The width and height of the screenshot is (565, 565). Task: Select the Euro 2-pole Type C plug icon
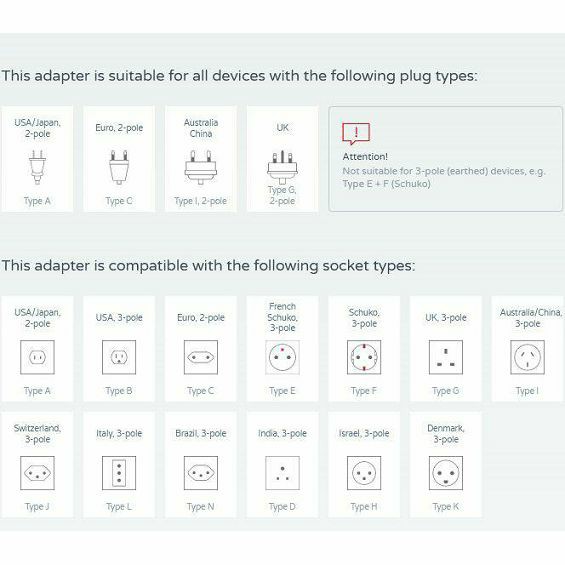(x=119, y=168)
